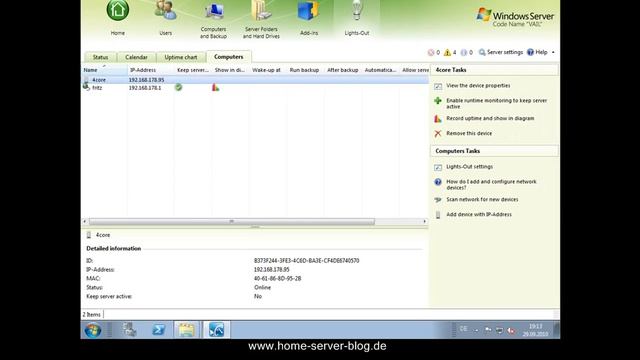The height and width of the screenshot is (360, 640).
Task: Click Scan network for new devices
Action: click(482, 200)
